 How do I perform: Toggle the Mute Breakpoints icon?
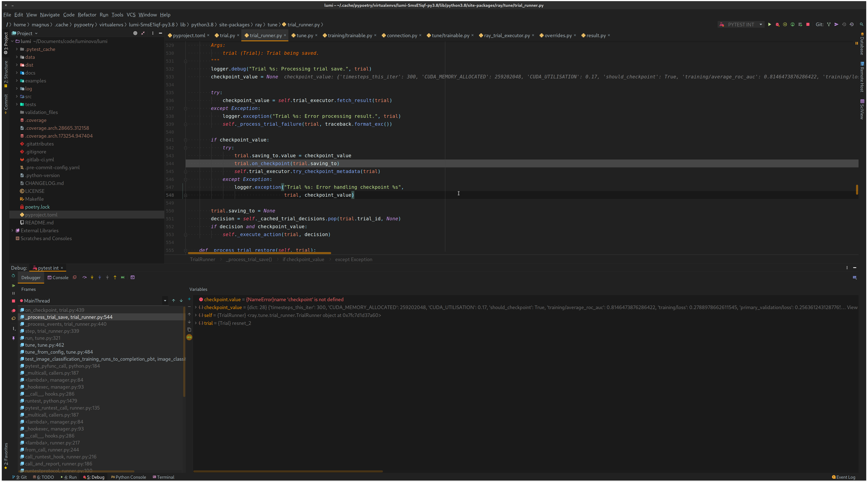pos(14,318)
